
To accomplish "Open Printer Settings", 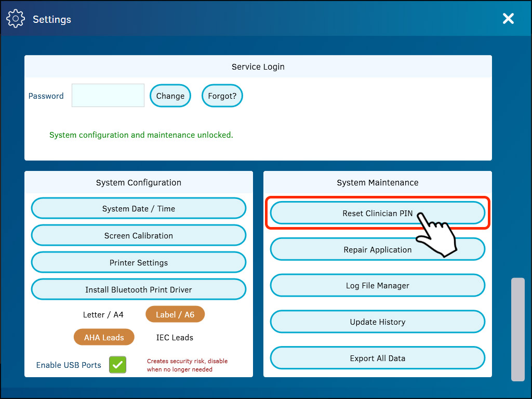I will 138,262.
